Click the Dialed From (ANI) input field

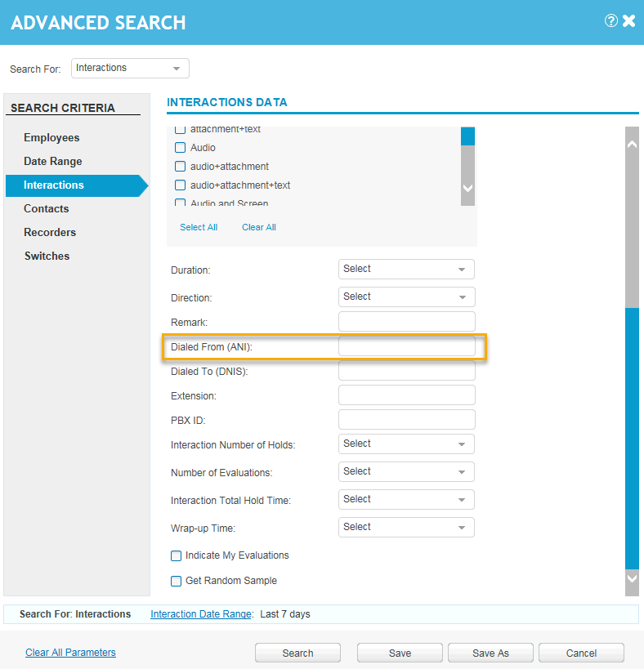[406, 347]
